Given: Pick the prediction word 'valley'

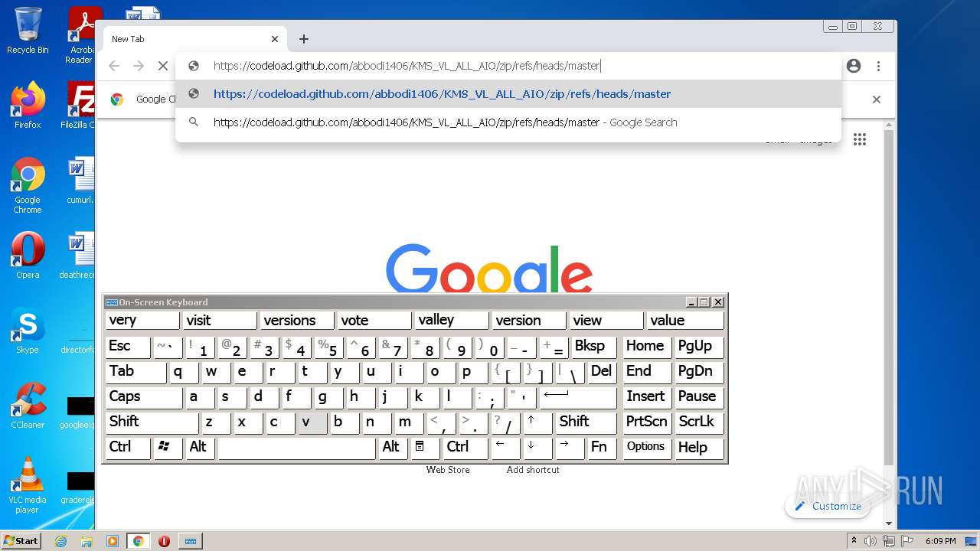Looking at the screenshot, I should (452, 321).
